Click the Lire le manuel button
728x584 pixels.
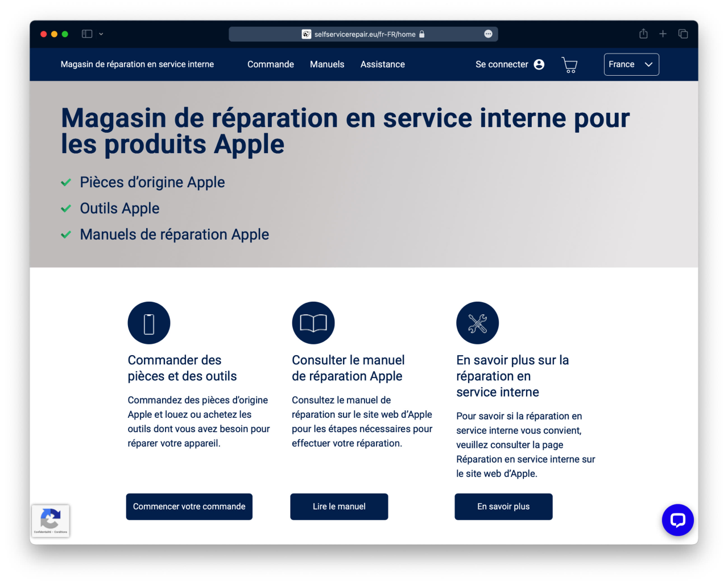pos(339,507)
